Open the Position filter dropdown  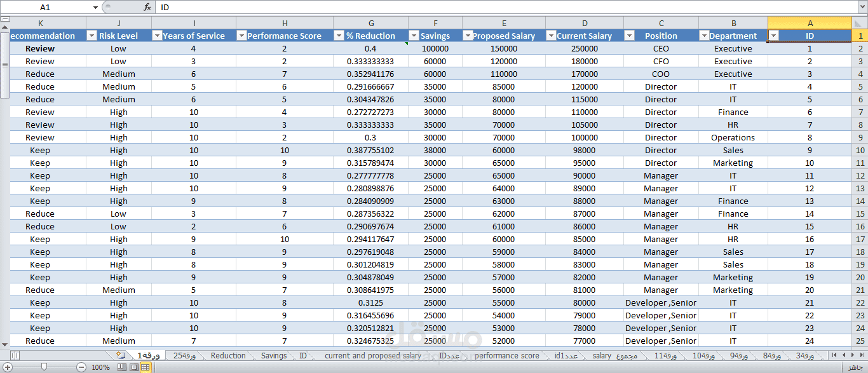click(x=629, y=36)
